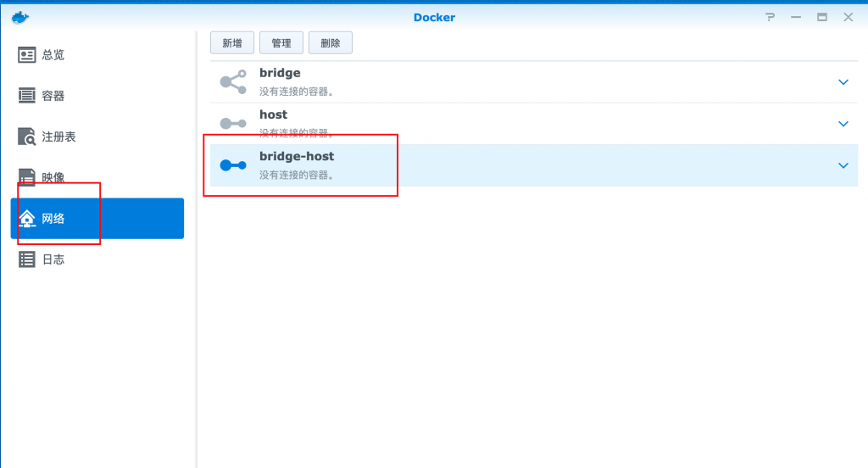Click the 容器 container list icon
This screenshot has width=868, height=468.
click(x=26, y=95)
